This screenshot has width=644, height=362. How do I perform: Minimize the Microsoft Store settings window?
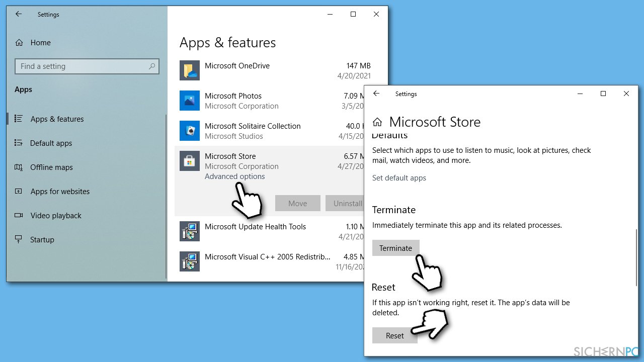(580, 94)
